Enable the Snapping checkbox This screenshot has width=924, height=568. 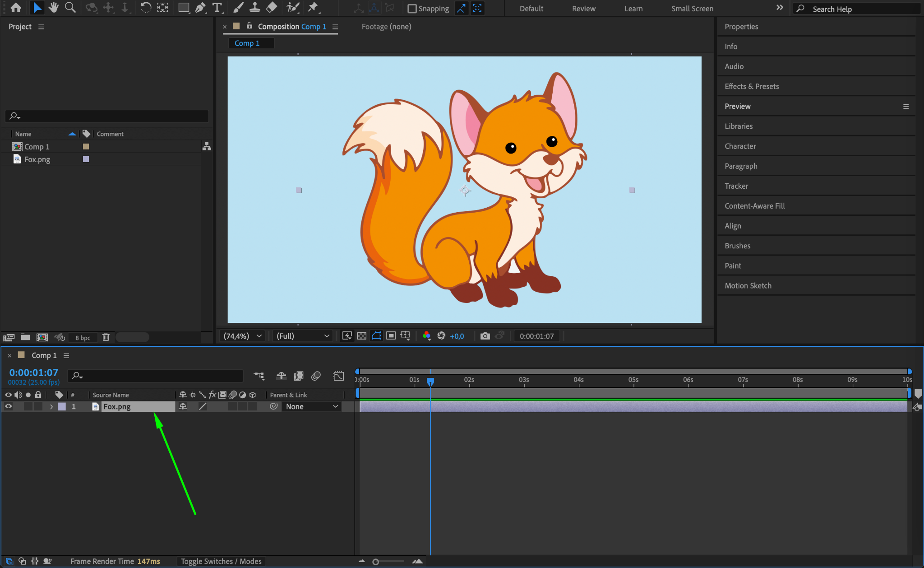pos(412,9)
